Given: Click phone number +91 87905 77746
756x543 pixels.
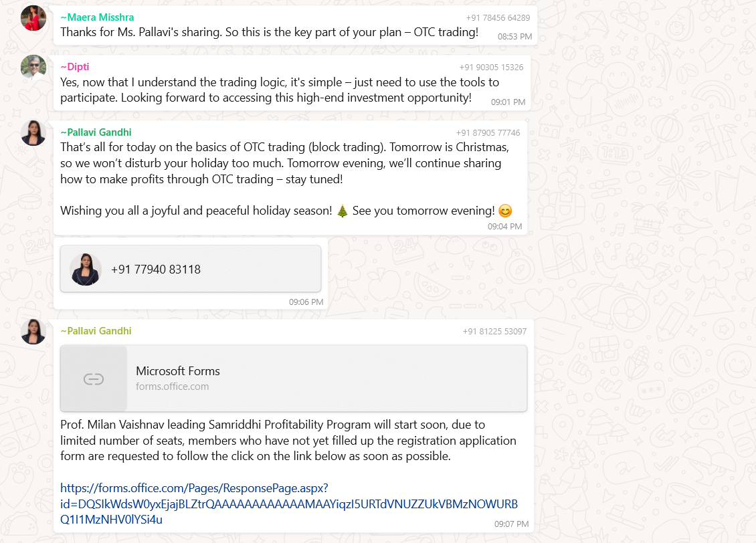Looking at the screenshot, I should (488, 133).
